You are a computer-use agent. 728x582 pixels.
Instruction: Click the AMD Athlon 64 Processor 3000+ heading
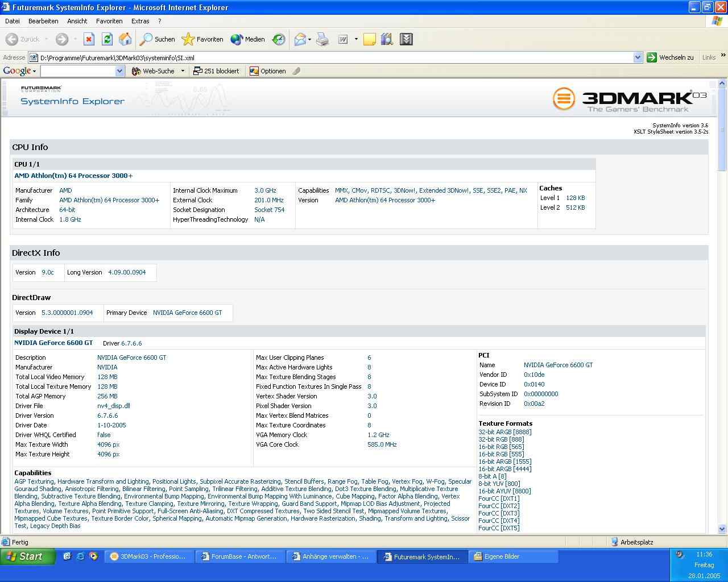point(73,176)
